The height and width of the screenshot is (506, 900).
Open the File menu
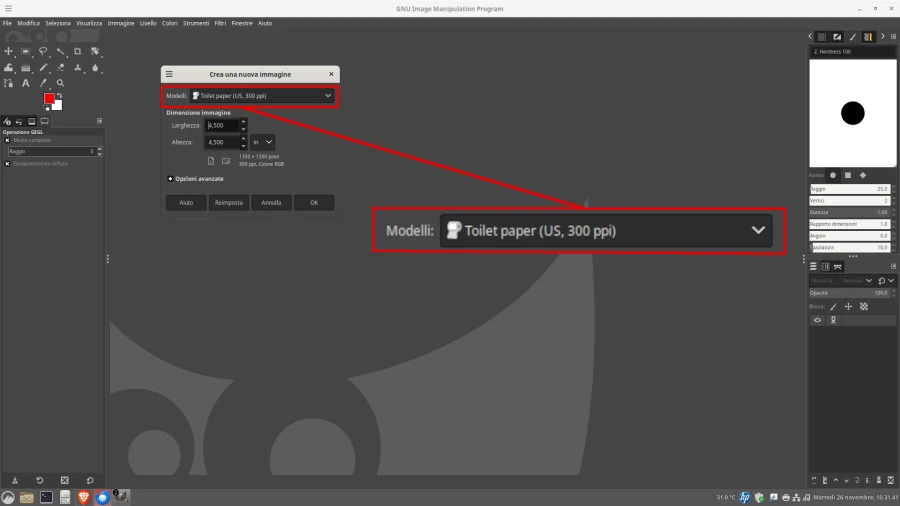[x=7, y=24]
